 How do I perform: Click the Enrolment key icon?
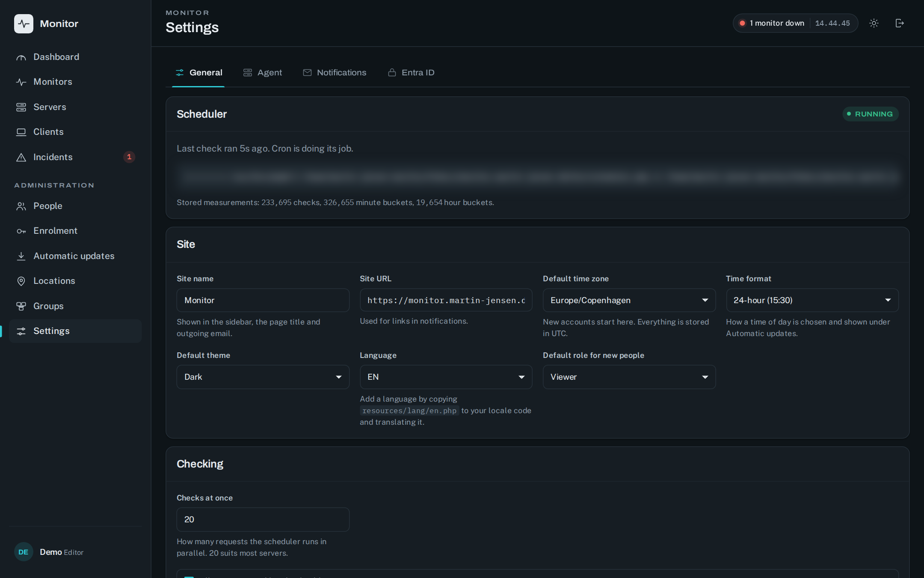[x=21, y=231]
